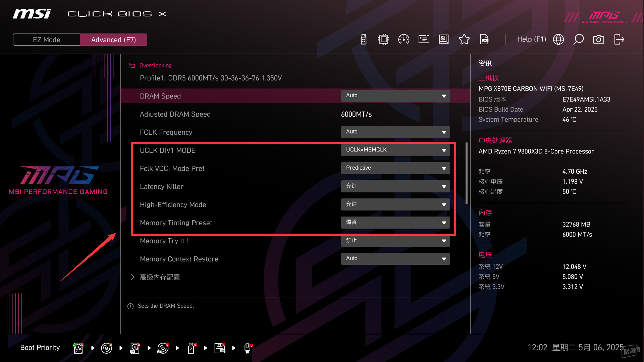Open Favorites via the star icon
Viewport: 644px width, 362px height.
coord(464,40)
